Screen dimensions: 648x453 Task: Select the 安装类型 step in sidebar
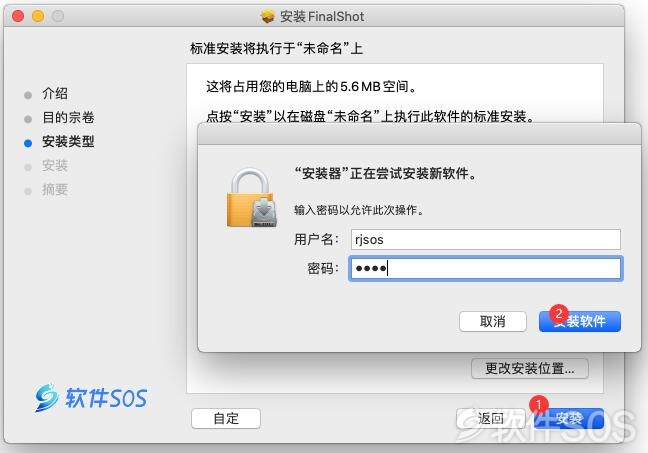(x=68, y=141)
